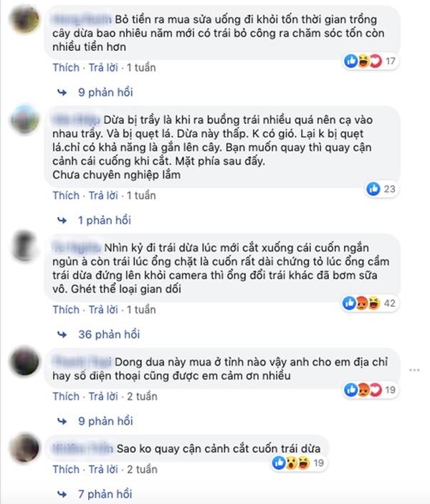Expand the '7 phản hồi' reply thread
Image resolution: width=430 pixels, height=504 pixels.
pyautogui.click(x=105, y=494)
